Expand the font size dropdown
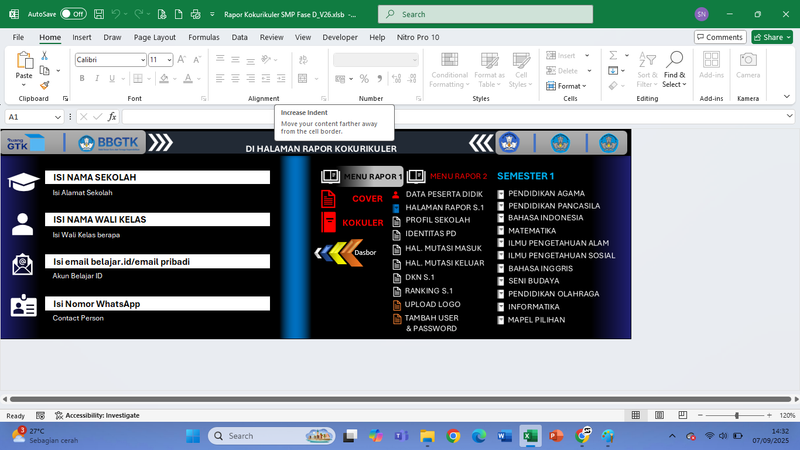This screenshot has height=450, width=800. pyautogui.click(x=168, y=60)
